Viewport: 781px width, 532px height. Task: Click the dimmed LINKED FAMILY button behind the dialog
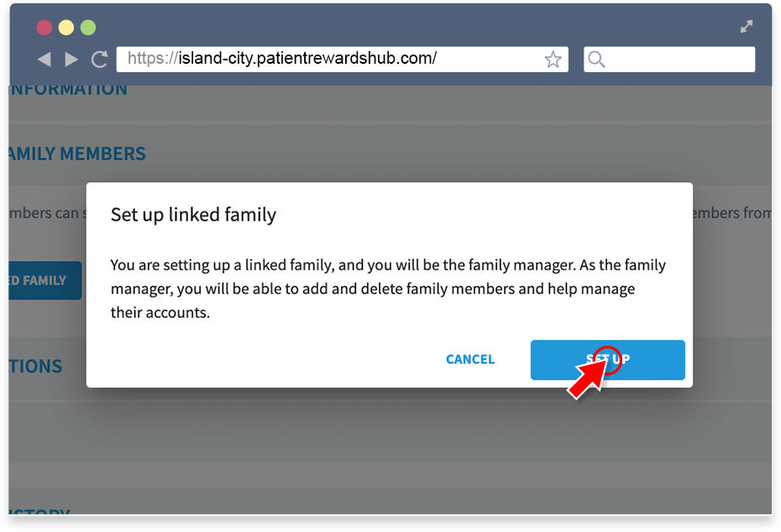pos(45,280)
